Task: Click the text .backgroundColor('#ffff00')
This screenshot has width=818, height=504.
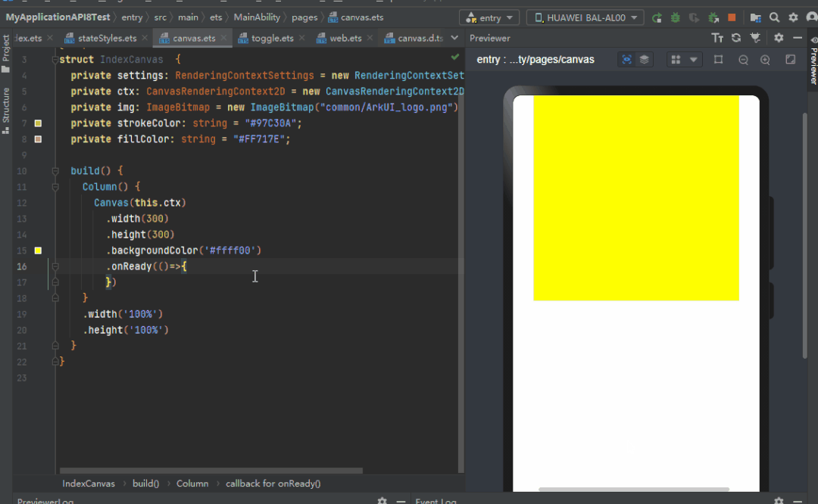Action: point(183,250)
